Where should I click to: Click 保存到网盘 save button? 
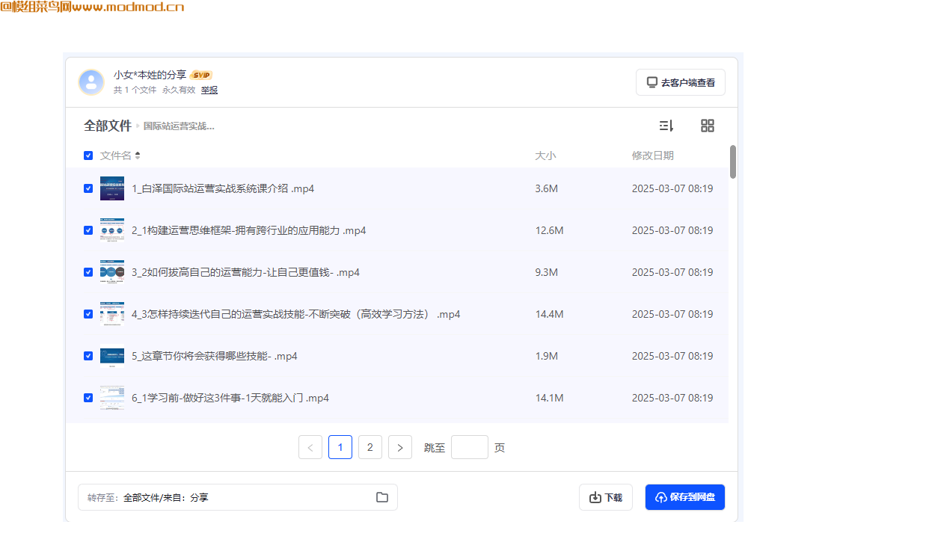click(685, 497)
